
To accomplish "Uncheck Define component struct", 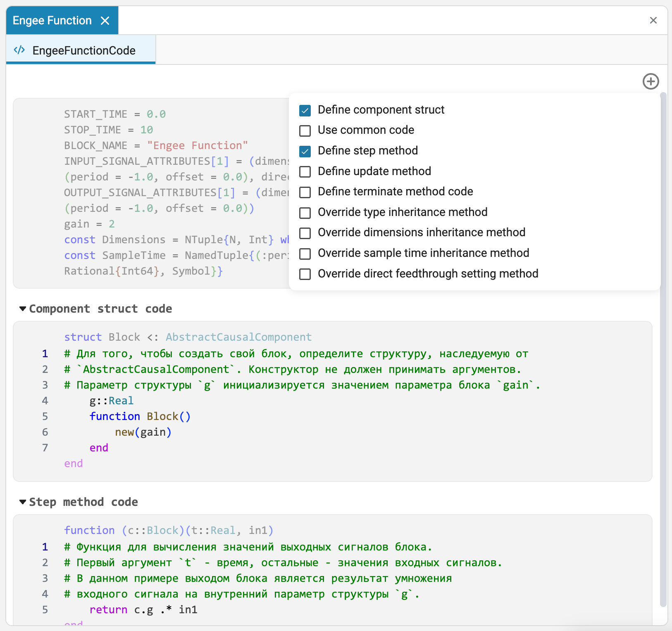I will (x=305, y=110).
